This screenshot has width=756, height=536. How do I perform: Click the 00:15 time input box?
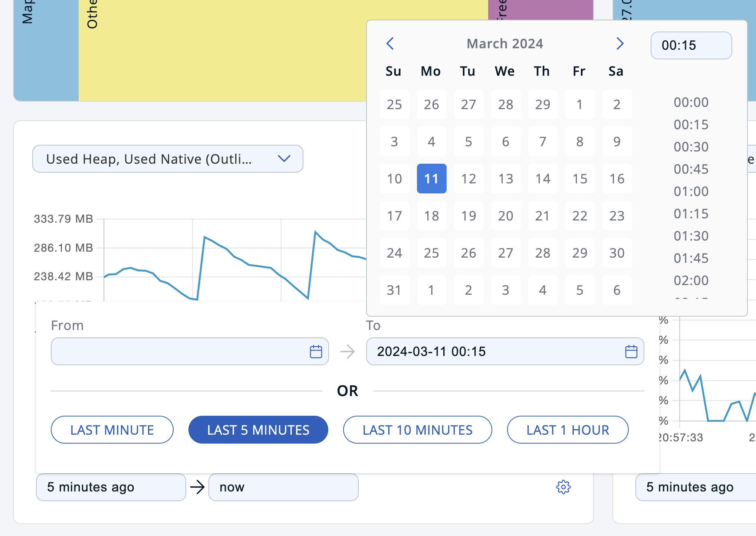(691, 45)
